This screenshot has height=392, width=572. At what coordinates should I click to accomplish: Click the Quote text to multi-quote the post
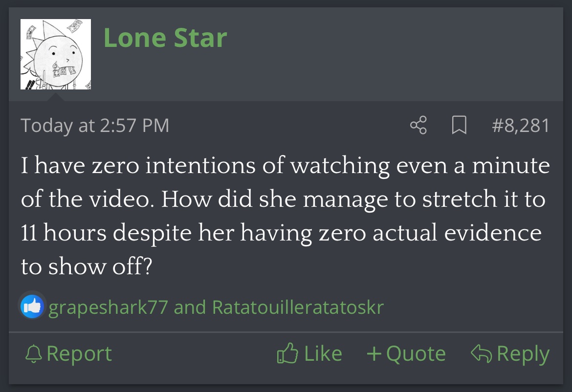click(x=416, y=354)
